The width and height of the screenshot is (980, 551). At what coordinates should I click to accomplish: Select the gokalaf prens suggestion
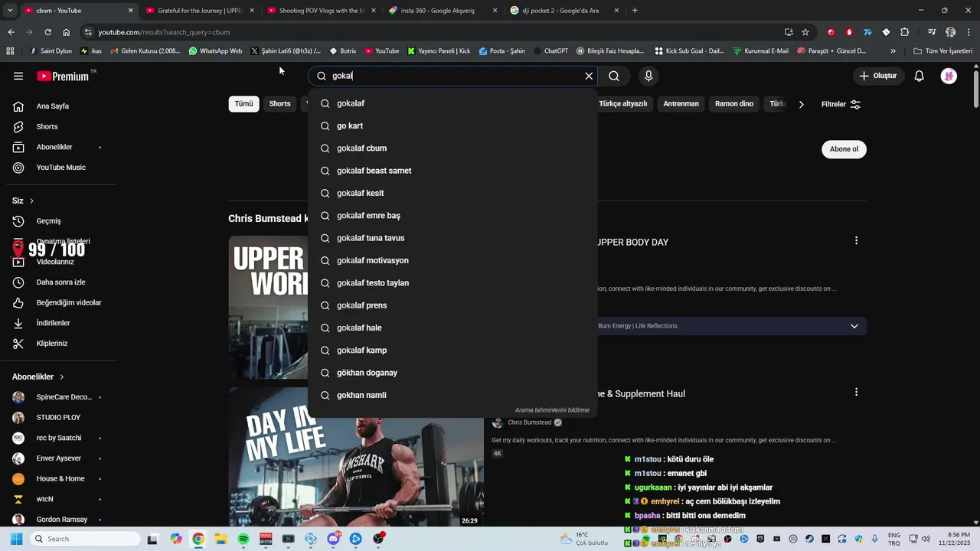tap(452, 305)
